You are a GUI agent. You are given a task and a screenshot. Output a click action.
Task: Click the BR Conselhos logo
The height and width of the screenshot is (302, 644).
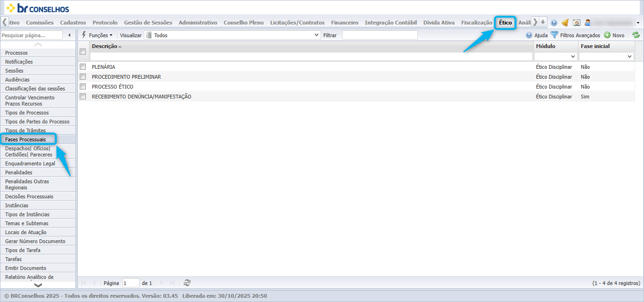tap(38, 8)
